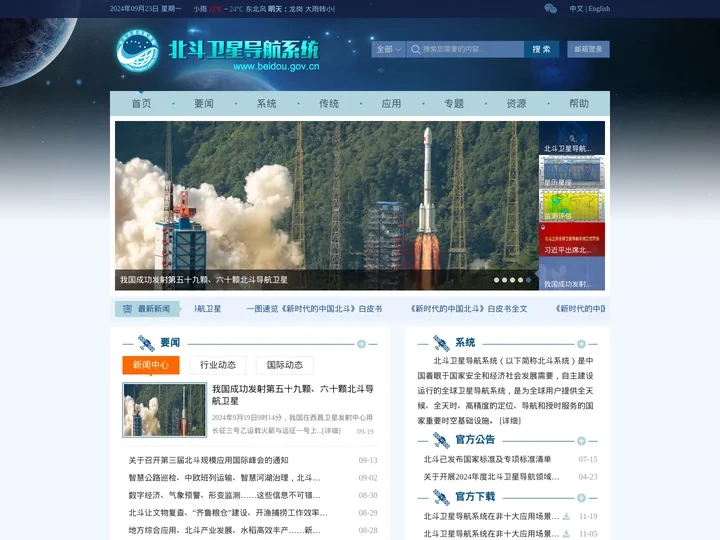This screenshot has height=540, width=720.
Task: Switch language to 中文
Action: [x=576, y=9]
